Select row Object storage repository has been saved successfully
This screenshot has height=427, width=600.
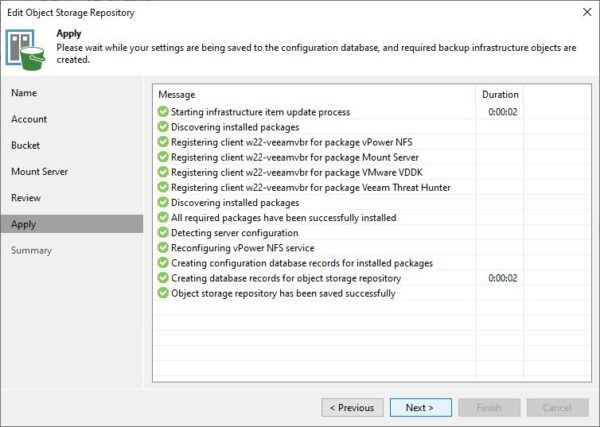click(x=372, y=293)
